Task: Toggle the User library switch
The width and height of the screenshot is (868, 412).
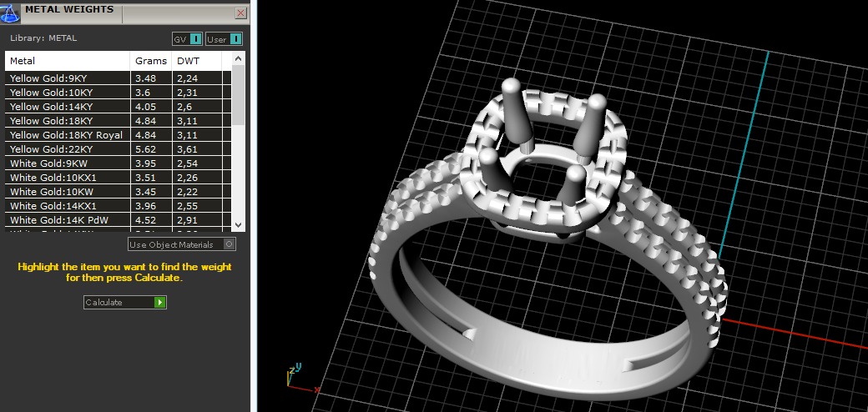Action: (x=224, y=39)
